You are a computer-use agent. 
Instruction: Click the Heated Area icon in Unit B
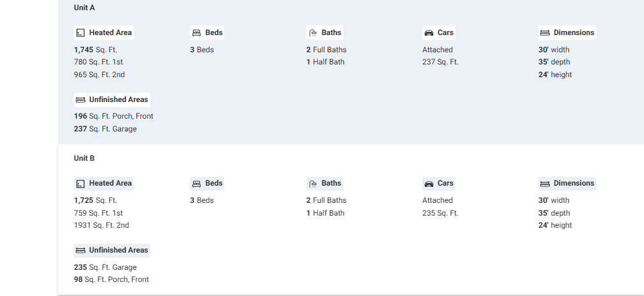click(x=80, y=184)
